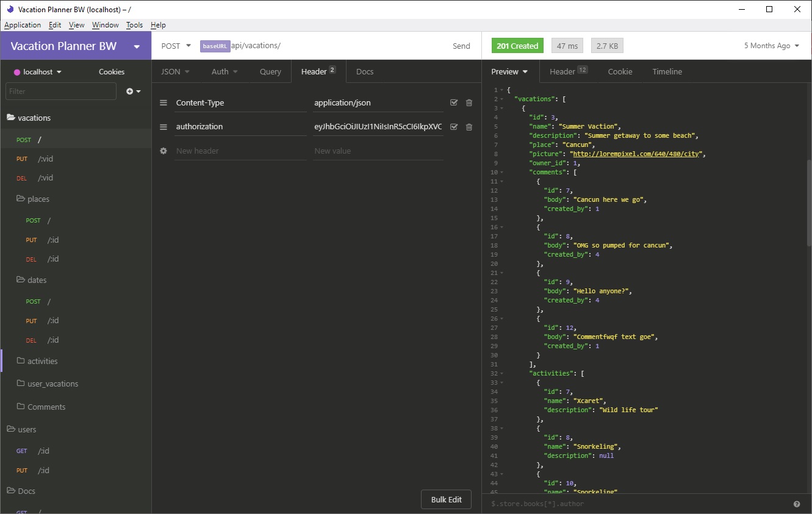
Task: Click trash icon on authorization header row
Action: tap(469, 127)
